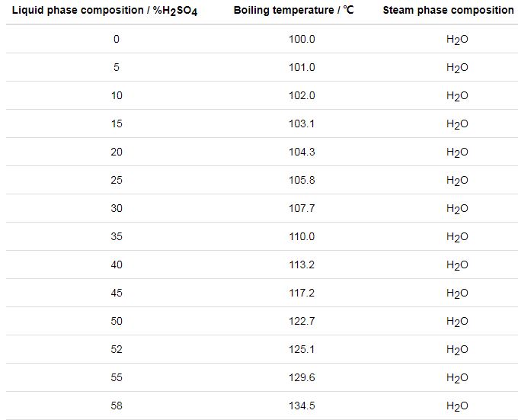Click the H2O cell in the first row
The width and height of the screenshot is (518, 420).
click(457, 40)
